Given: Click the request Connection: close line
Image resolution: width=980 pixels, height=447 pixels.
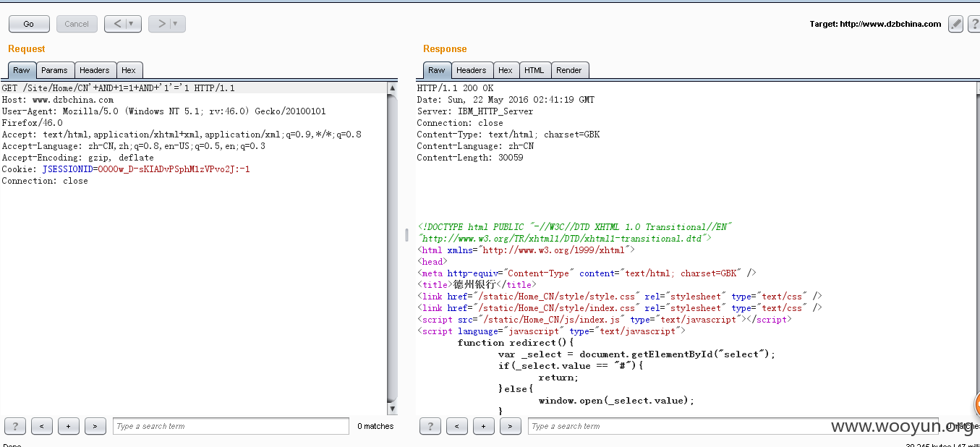Looking at the screenshot, I should [45, 181].
